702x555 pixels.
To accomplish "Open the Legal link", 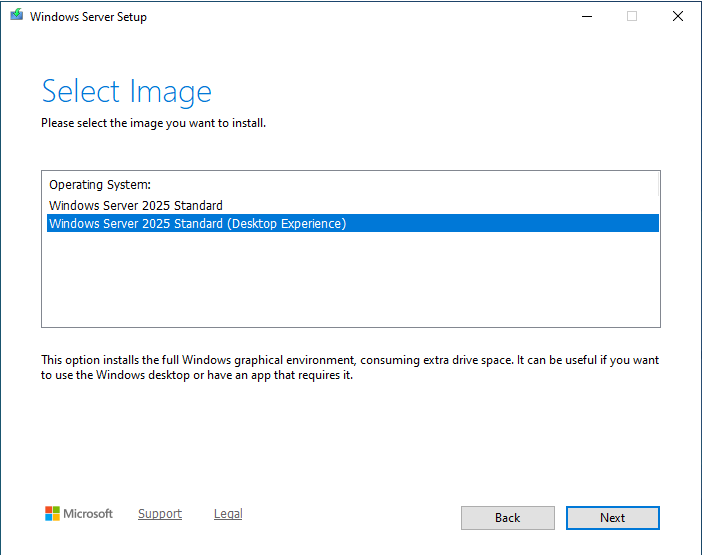I will 228,514.
